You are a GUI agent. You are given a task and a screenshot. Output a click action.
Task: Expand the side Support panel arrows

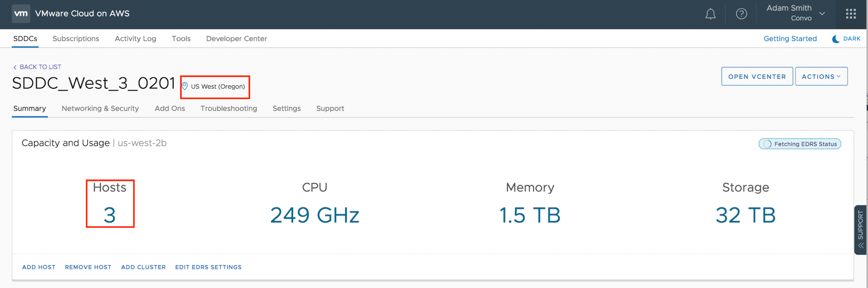click(x=861, y=246)
